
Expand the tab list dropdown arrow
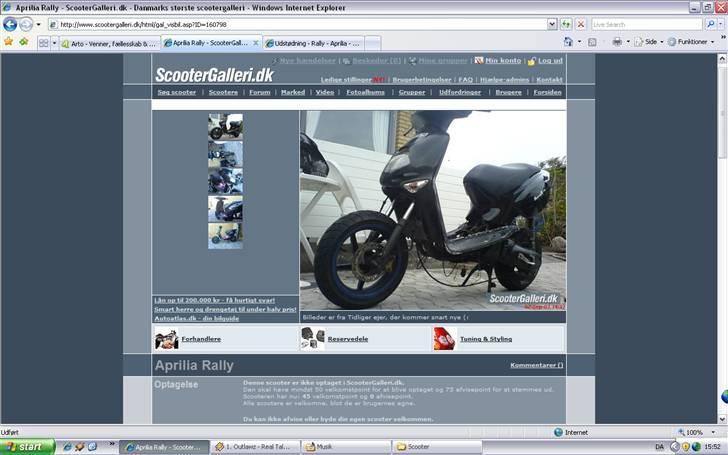click(x=54, y=43)
